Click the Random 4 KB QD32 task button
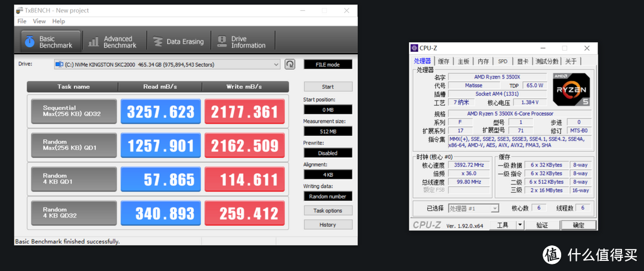Viewport: 644px width, 271px height. tap(74, 213)
